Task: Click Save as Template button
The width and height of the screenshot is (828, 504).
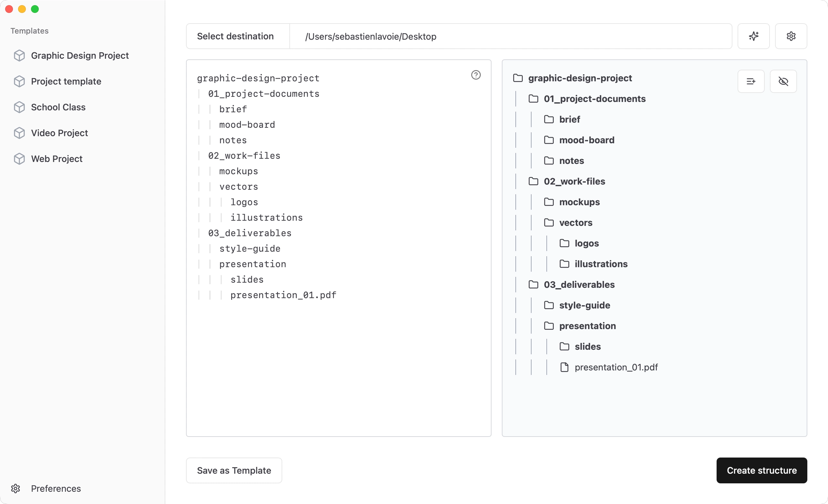Action: pyautogui.click(x=233, y=470)
